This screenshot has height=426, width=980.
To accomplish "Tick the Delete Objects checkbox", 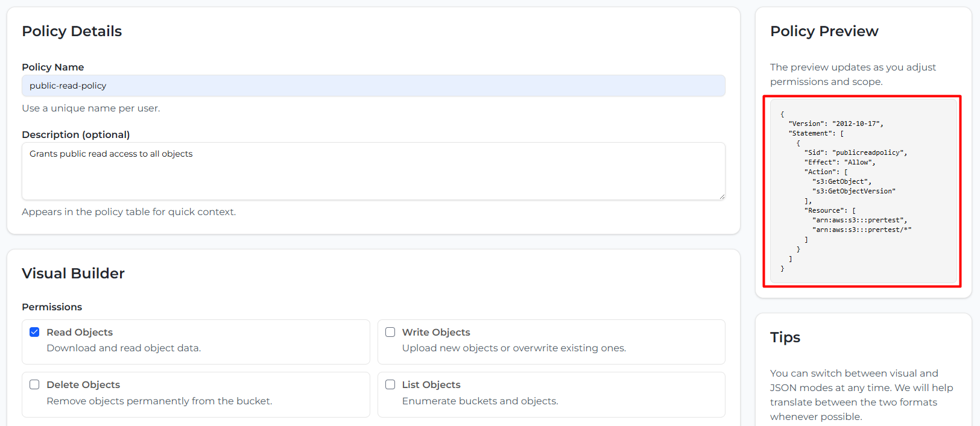I will click(x=34, y=384).
